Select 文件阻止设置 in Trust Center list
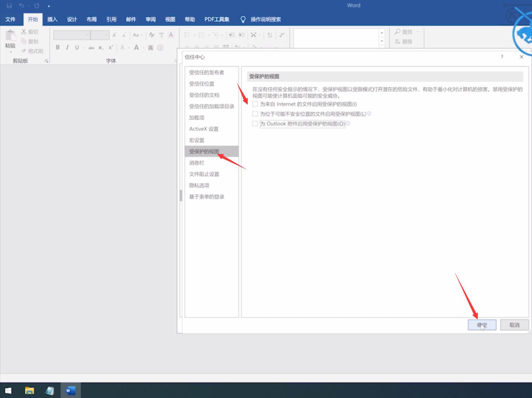Image resolution: width=532 pixels, height=398 pixels. pyautogui.click(x=212, y=174)
